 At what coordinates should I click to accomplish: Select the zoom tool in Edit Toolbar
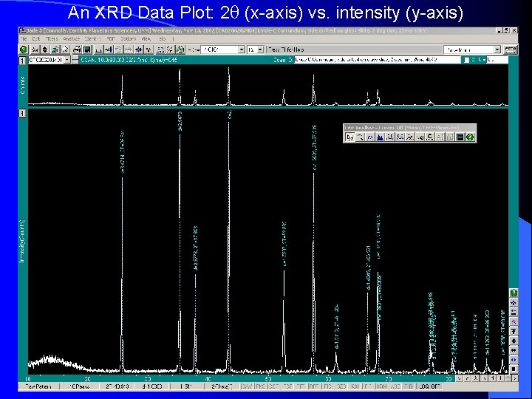(360, 137)
